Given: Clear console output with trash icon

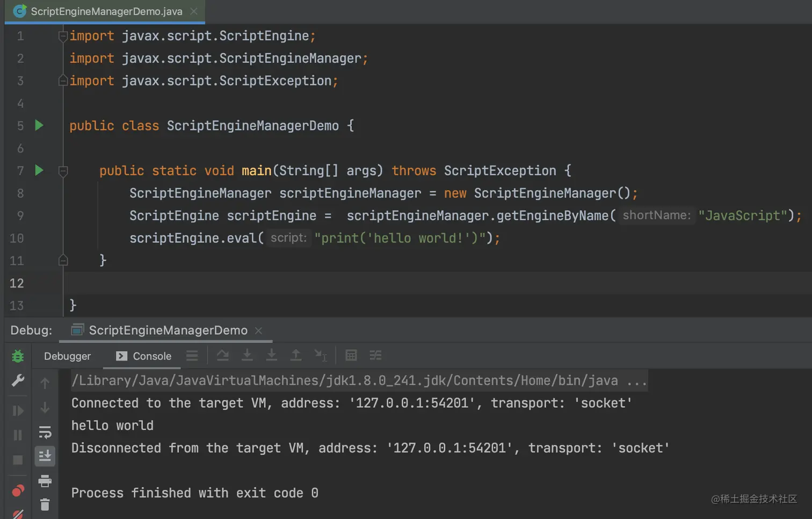Looking at the screenshot, I should tap(45, 504).
